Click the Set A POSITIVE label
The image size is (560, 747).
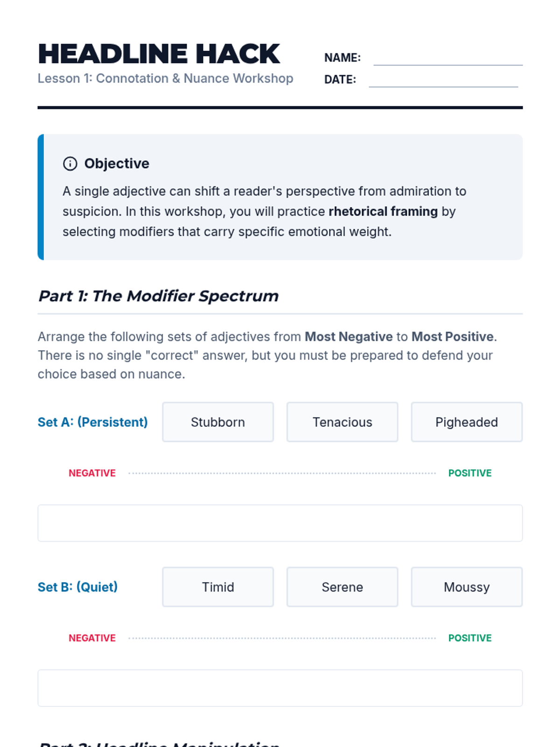point(470,473)
